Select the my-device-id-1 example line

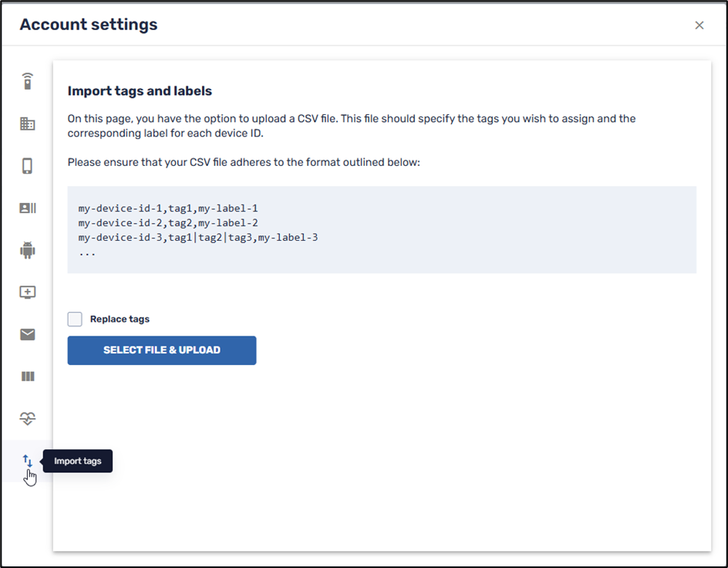tap(168, 208)
